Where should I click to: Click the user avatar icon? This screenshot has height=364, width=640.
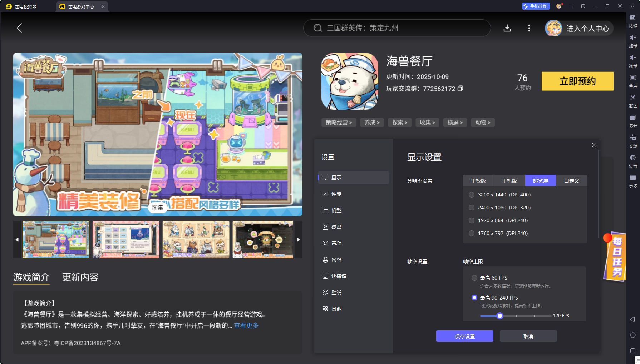click(x=553, y=28)
